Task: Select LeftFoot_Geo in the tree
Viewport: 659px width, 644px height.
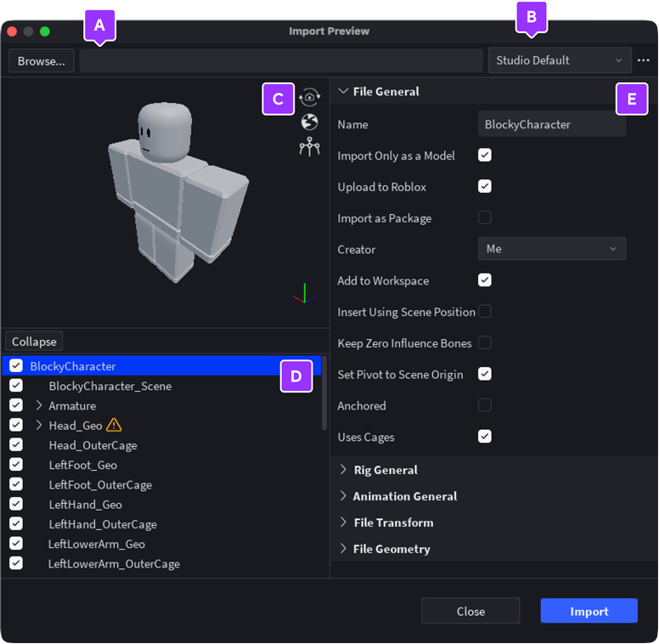Action: click(82, 465)
